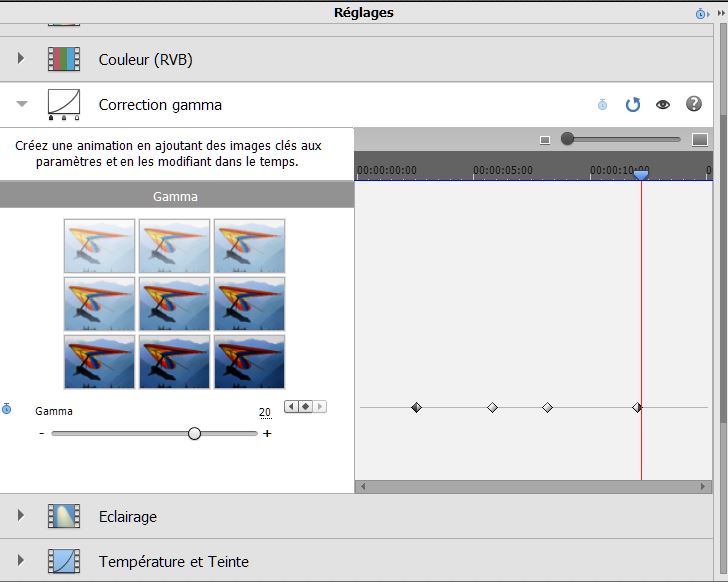Hide the Correction gamma effect with eye icon

click(x=662, y=105)
